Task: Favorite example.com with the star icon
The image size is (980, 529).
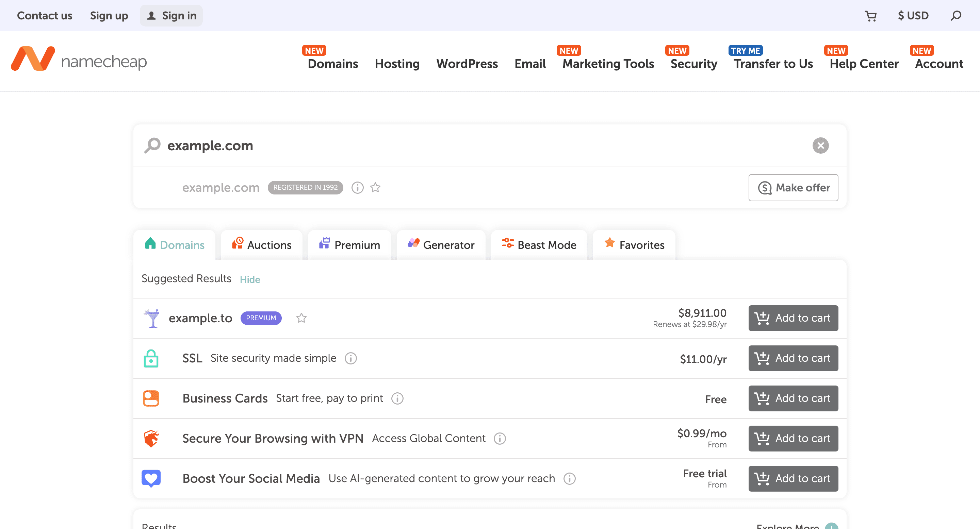Action: [375, 187]
